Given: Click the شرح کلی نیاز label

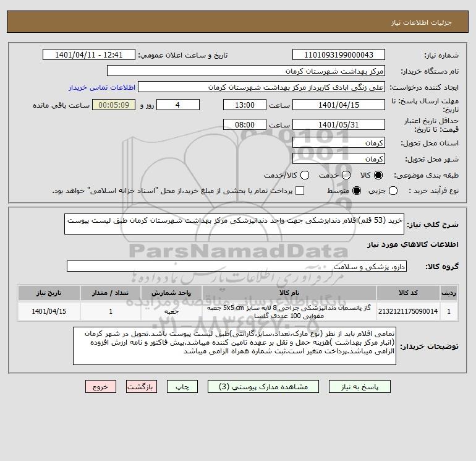Looking at the screenshot, I should [433, 225].
